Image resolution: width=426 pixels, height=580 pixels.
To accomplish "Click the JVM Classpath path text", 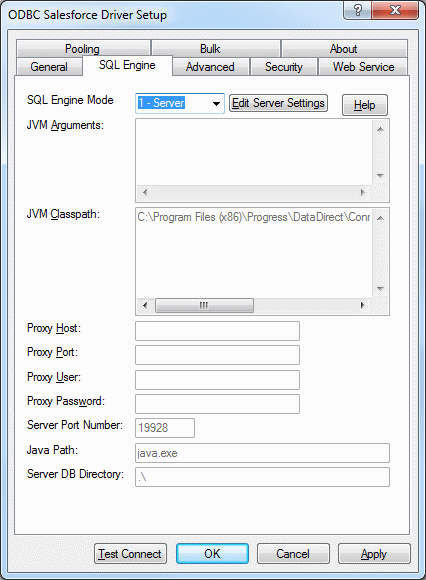I will tap(254, 217).
